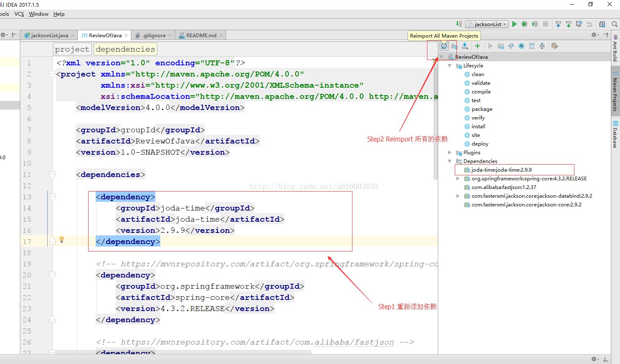
Task: Open the Maven Settings wrench icon
Action: coord(555,46)
